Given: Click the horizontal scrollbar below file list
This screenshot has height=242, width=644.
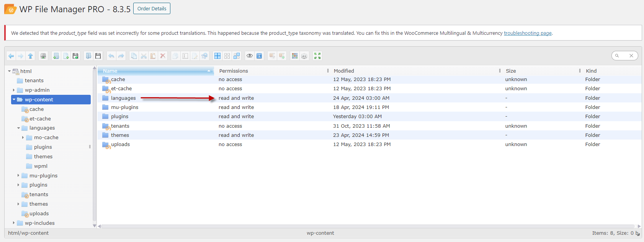Looking at the screenshot, I should coord(368,226).
